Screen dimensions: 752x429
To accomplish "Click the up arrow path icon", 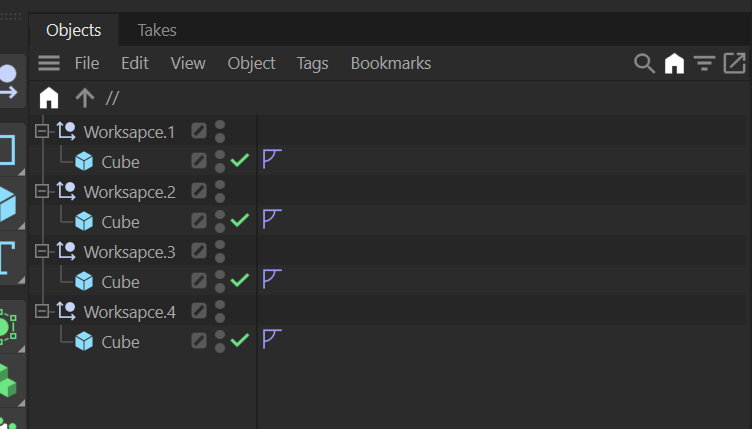I will [x=85, y=98].
